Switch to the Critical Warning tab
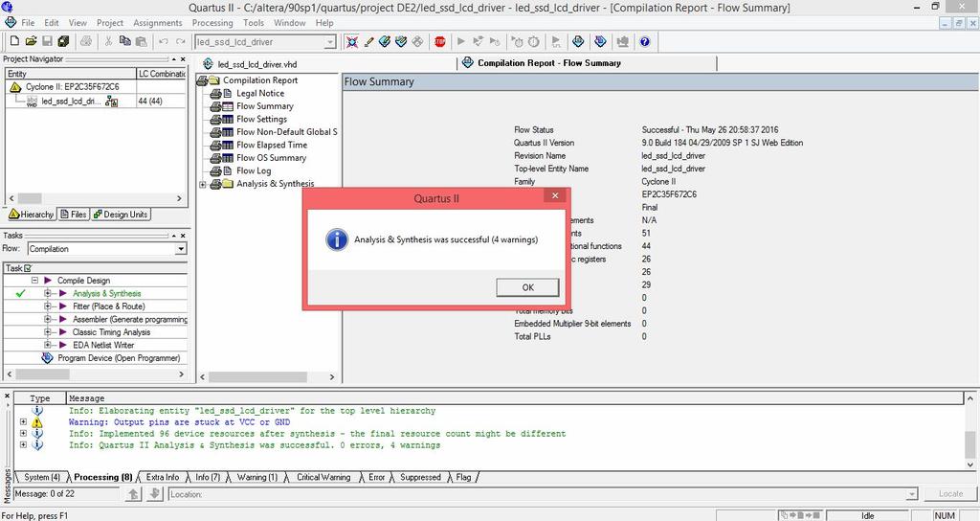 point(323,477)
